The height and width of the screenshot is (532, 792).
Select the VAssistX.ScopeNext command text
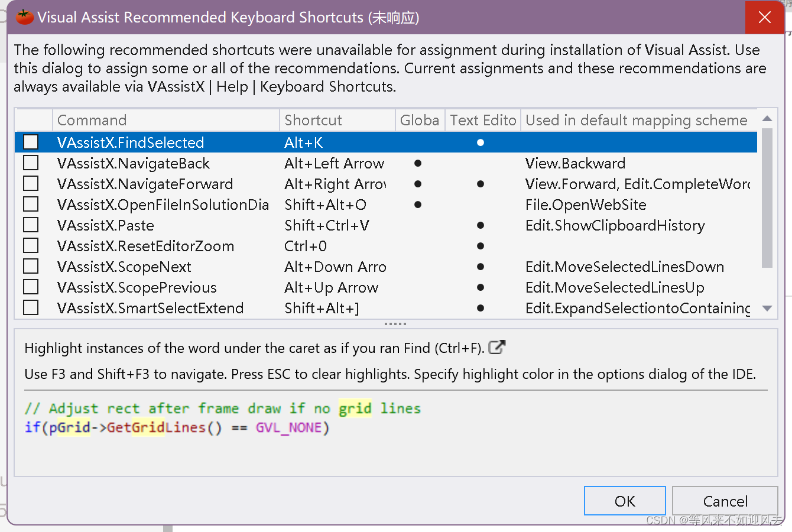125,267
